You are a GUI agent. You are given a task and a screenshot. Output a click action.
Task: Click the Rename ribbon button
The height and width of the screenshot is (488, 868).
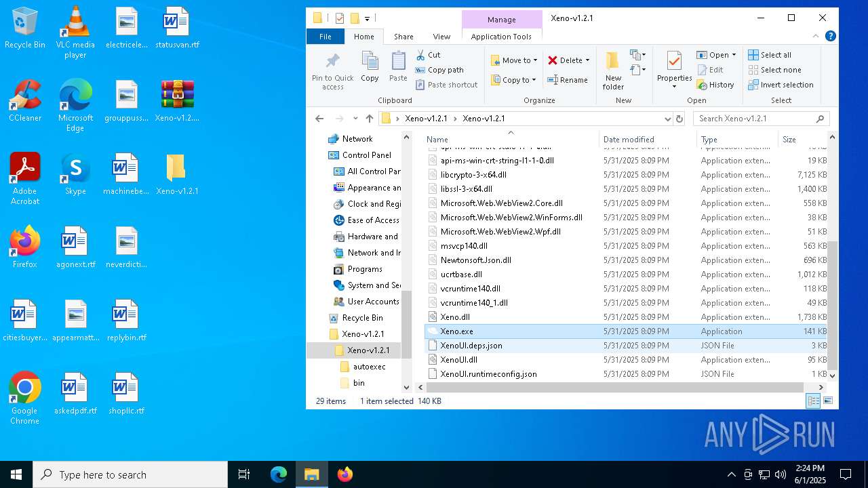tap(568, 80)
